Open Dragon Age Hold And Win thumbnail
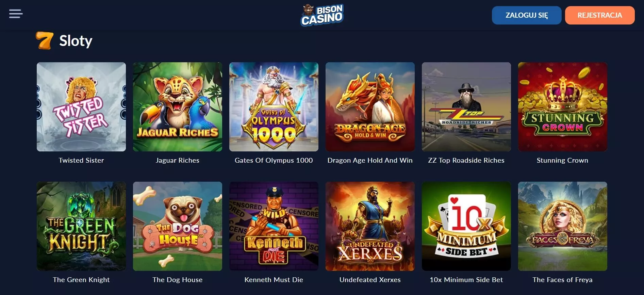 tap(370, 107)
